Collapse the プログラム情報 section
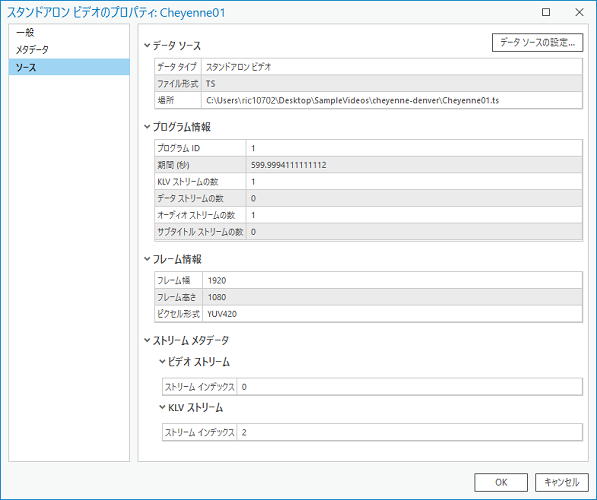The image size is (597, 500). (x=147, y=127)
